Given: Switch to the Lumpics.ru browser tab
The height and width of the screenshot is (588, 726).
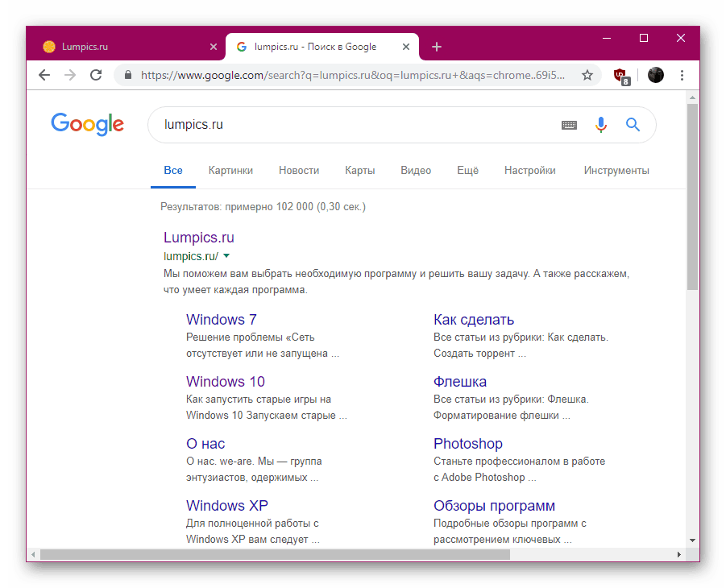Looking at the screenshot, I should tap(125, 47).
